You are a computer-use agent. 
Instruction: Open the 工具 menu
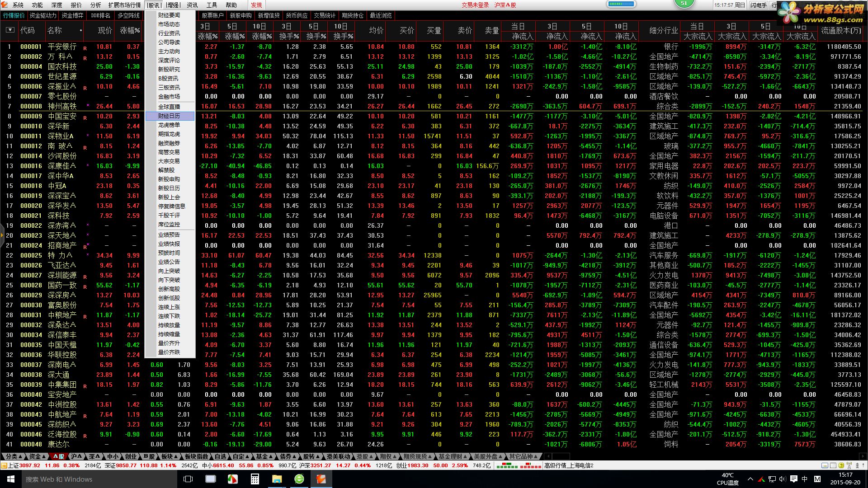point(212,5)
